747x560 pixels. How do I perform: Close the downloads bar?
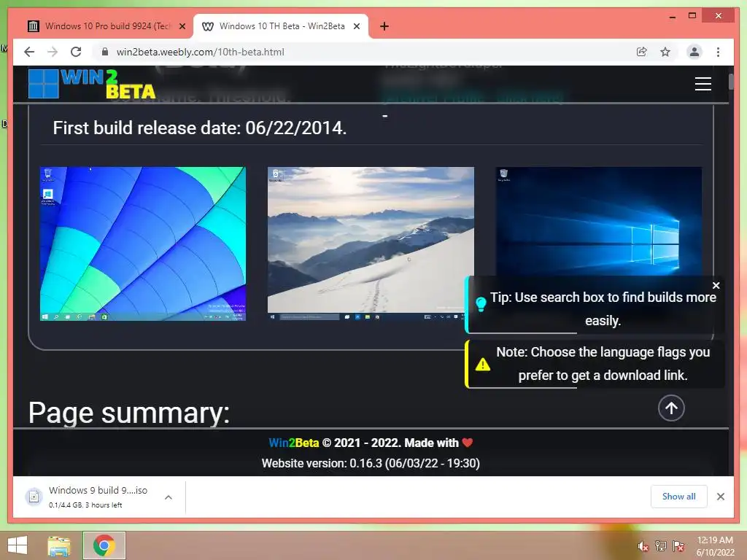point(720,497)
